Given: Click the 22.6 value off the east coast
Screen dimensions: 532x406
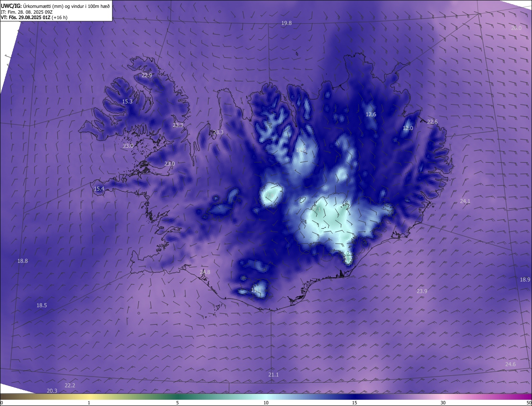Looking at the screenshot, I should pos(432,122).
